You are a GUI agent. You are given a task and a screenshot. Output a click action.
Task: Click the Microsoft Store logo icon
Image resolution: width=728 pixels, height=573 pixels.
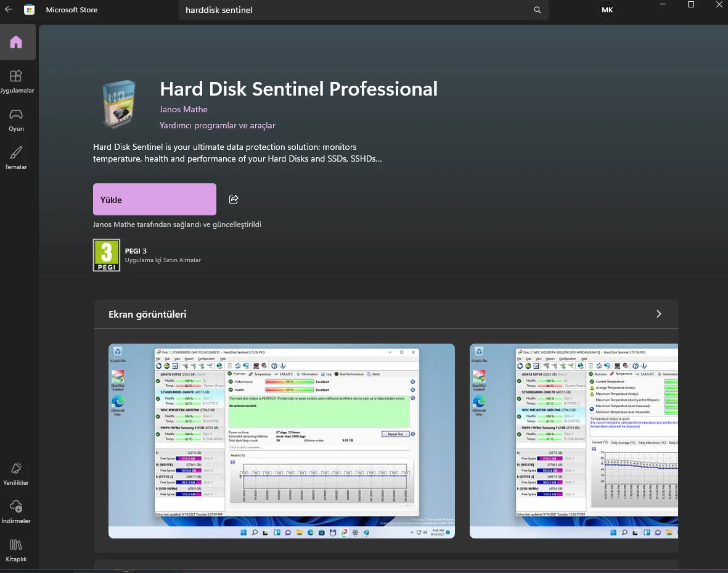(x=29, y=10)
